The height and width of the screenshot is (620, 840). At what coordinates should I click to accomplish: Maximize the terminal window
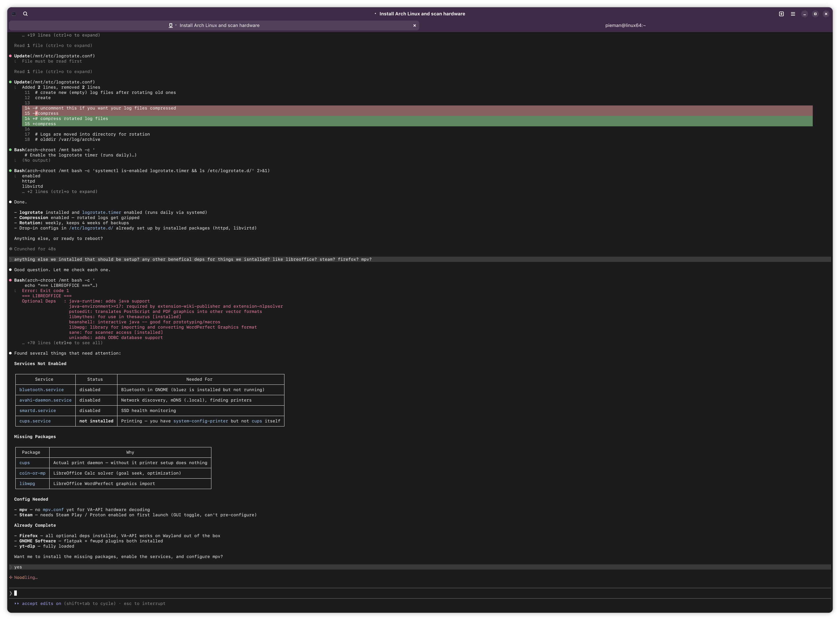815,14
